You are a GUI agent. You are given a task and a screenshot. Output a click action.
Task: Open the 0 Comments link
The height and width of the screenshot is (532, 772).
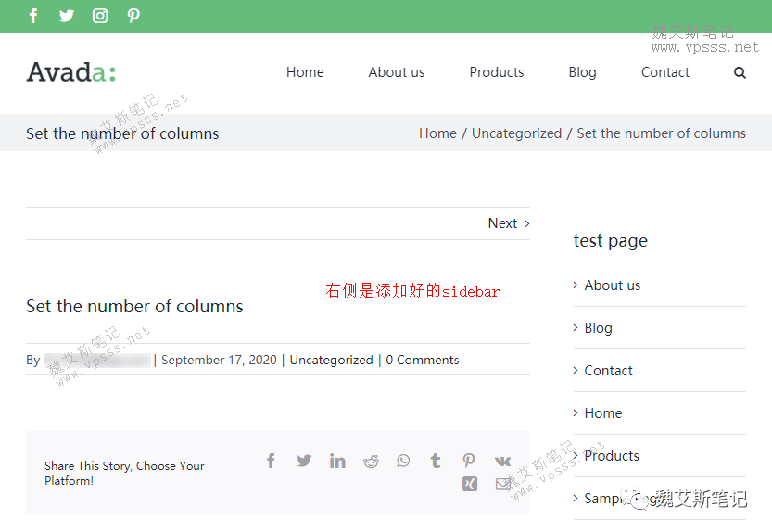pyautogui.click(x=423, y=361)
